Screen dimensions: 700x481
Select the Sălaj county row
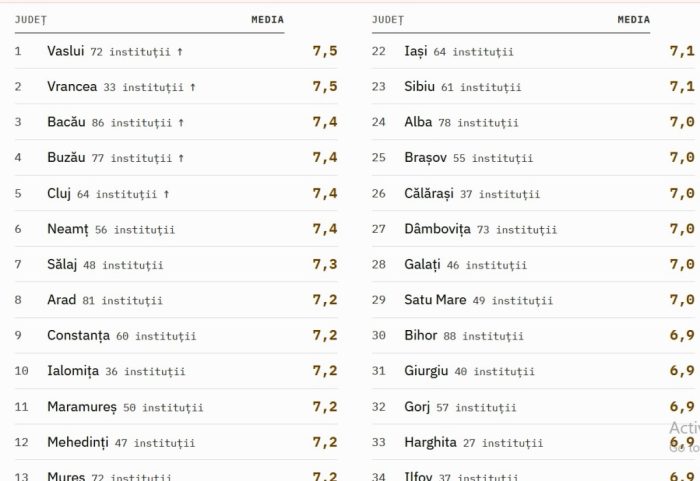click(176, 264)
